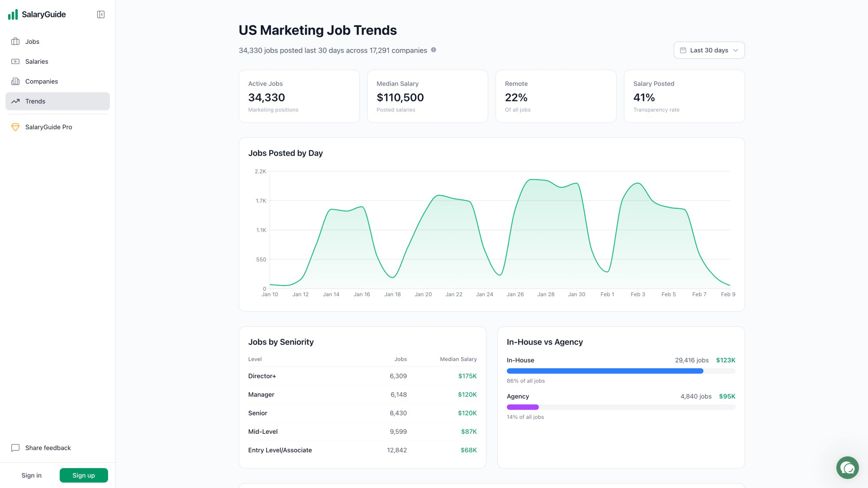Image resolution: width=868 pixels, height=488 pixels.
Task: Collapse the sidebar using the panel icon
Action: tap(100, 14)
